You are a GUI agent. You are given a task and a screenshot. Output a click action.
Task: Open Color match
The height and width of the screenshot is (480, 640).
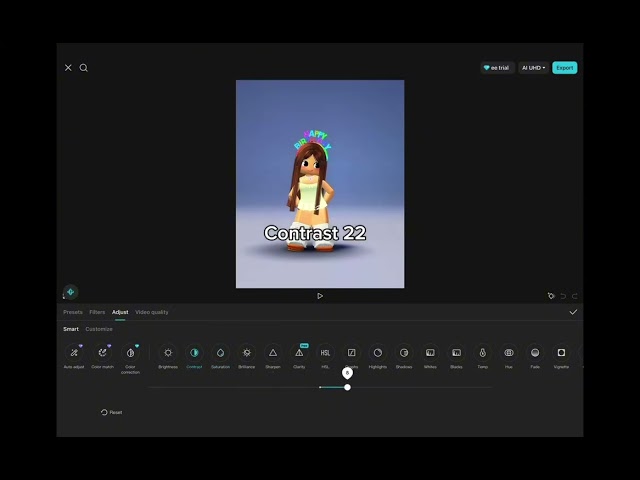click(x=102, y=356)
